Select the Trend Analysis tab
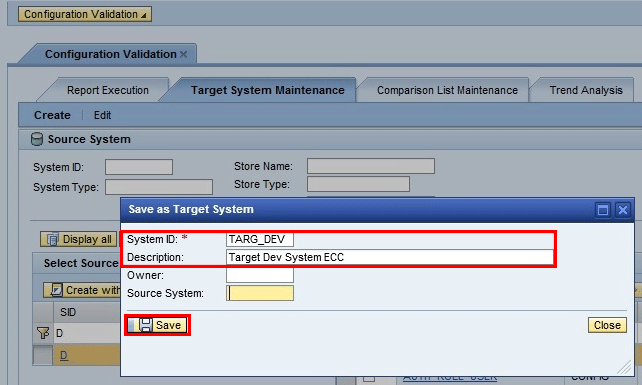Screen dimensions: 642x385 pyautogui.click(x=586, y=90)
